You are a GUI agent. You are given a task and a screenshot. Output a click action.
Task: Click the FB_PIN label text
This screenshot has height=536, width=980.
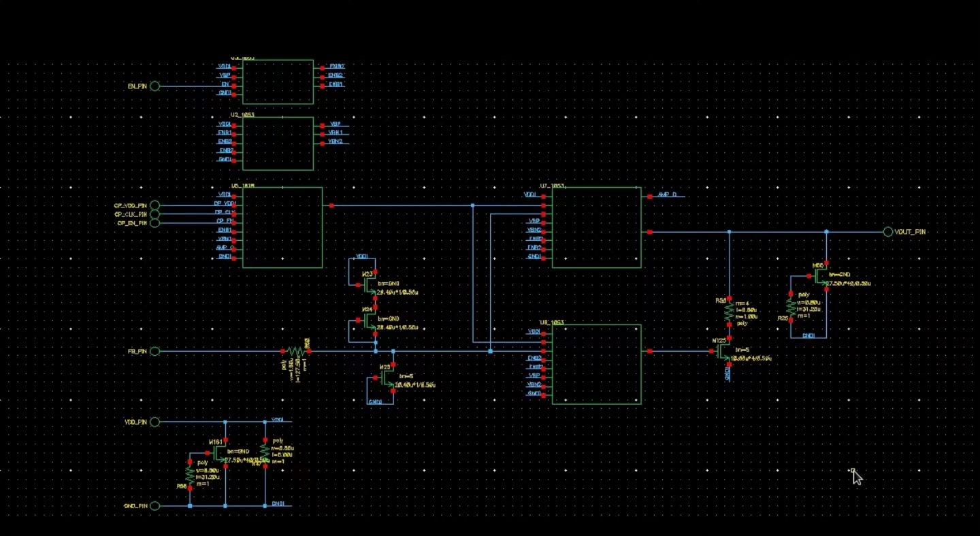tap(137, 352)
